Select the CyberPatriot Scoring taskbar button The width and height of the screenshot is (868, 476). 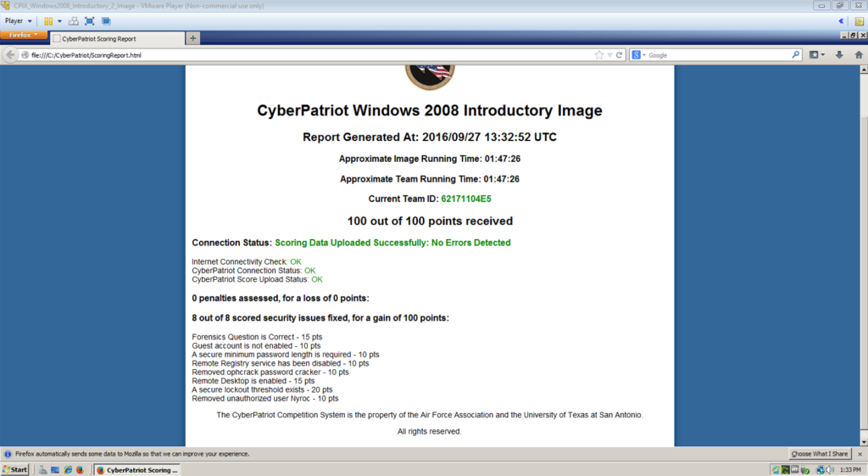pyautogui.click(x=136, y=470)
